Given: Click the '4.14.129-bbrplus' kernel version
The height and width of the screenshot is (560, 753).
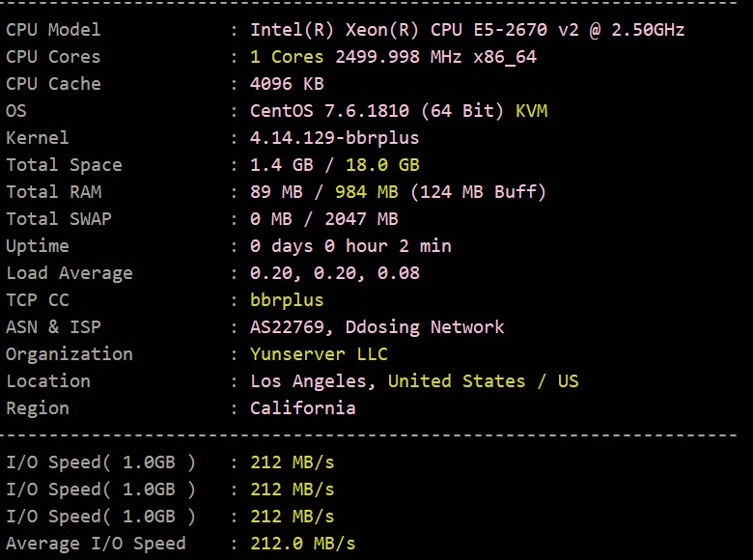Looking at the screenshot, I should (x=334, y=138).
